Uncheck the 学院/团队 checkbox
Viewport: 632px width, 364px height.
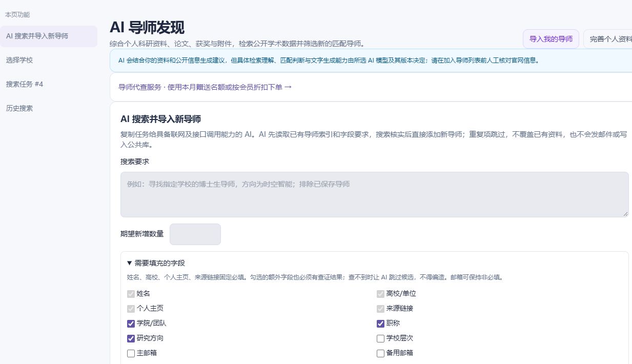(131, 323)
